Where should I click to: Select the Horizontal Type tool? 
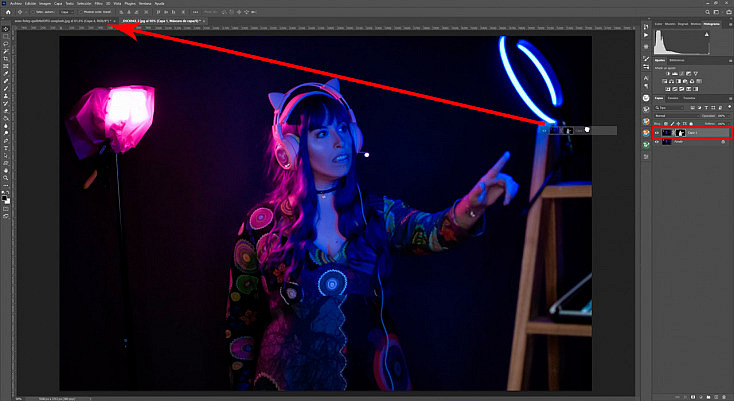(x=6, y=146)
